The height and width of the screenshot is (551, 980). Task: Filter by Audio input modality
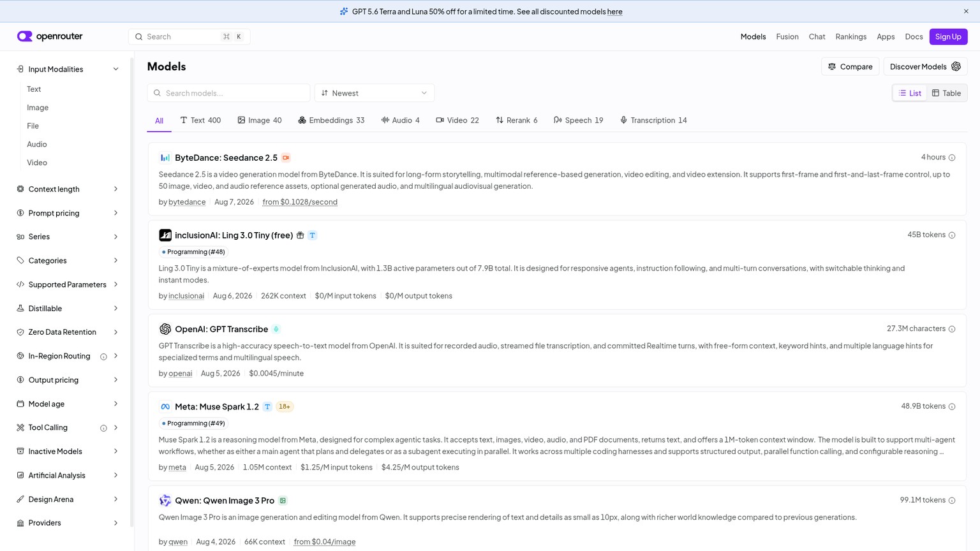tap(37, 144)
